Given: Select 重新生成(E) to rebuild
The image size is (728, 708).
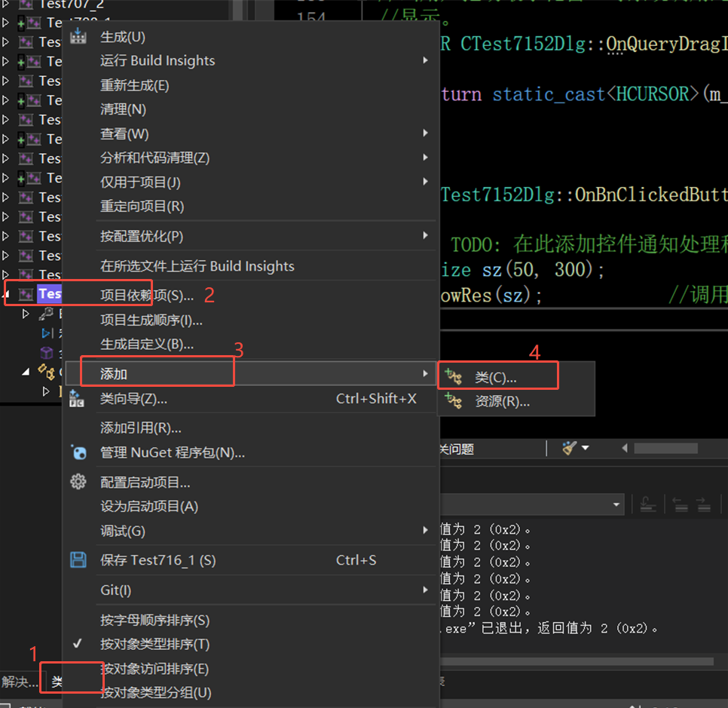Looking at the screenshot, I should point(135,85).
